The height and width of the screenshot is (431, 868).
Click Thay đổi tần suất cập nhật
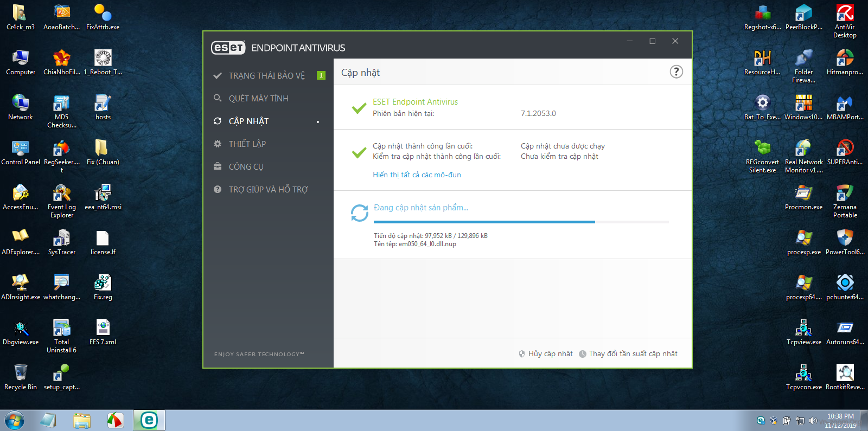[633, 353]
